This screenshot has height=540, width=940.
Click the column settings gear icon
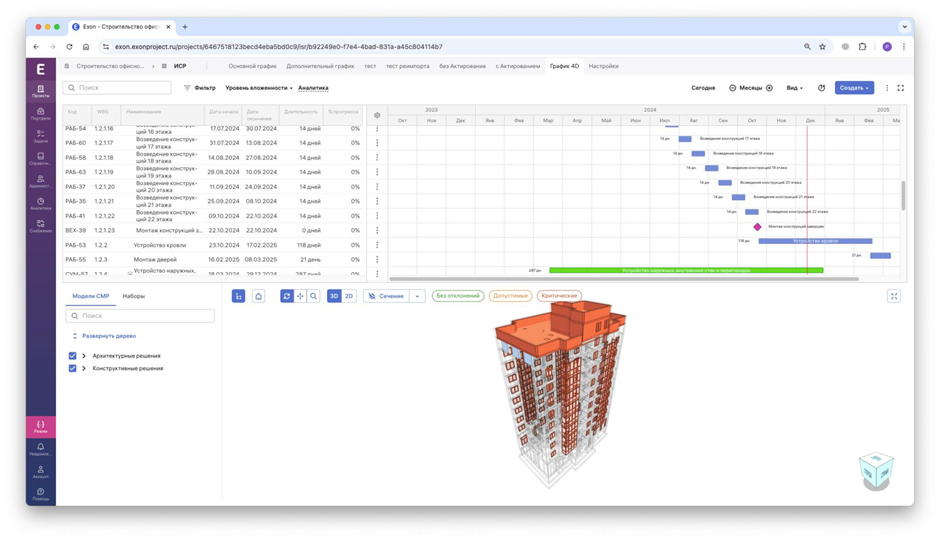377,115
